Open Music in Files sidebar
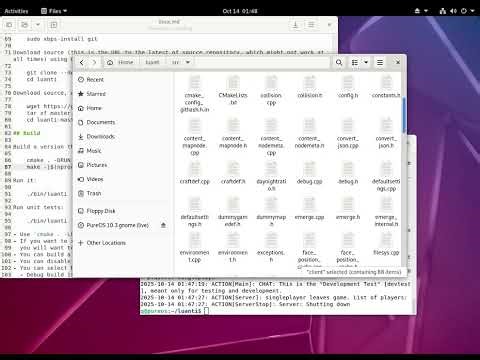 [x=122, y=151]
